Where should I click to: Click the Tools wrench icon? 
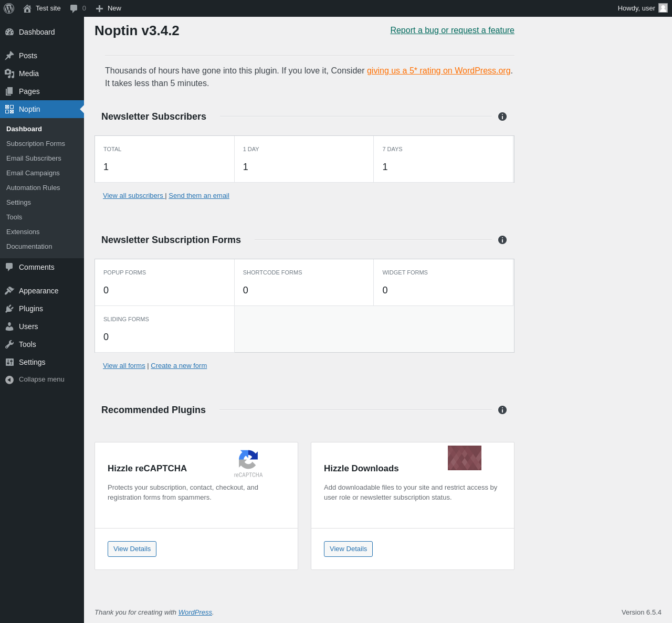click(x=9, y=344)
